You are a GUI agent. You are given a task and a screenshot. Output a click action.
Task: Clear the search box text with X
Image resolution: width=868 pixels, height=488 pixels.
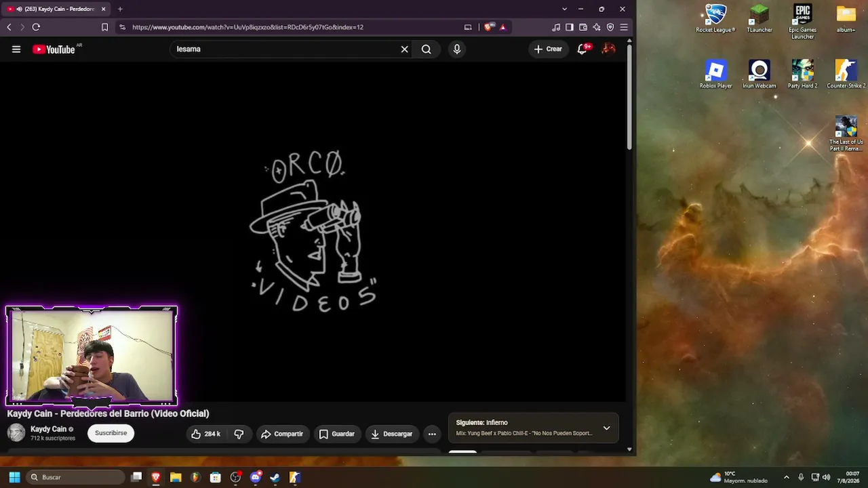click(x=405, y=49)
